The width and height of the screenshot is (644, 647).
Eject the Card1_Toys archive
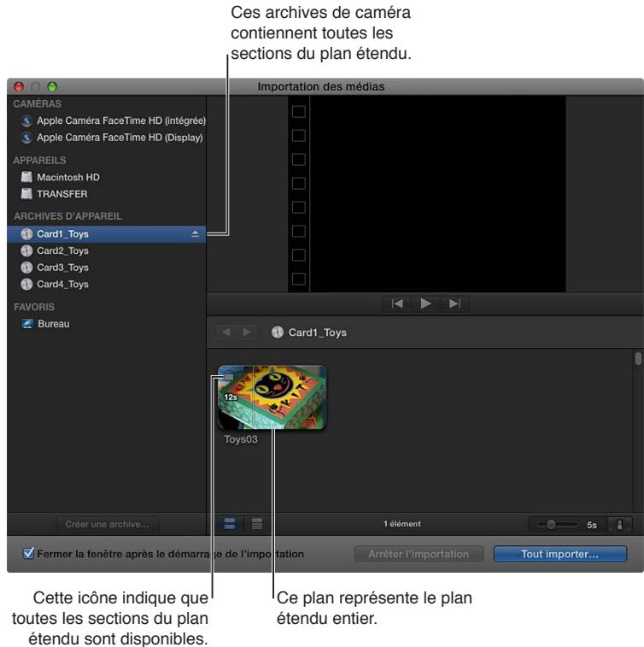pyautogui.click(x=195, y=234)
